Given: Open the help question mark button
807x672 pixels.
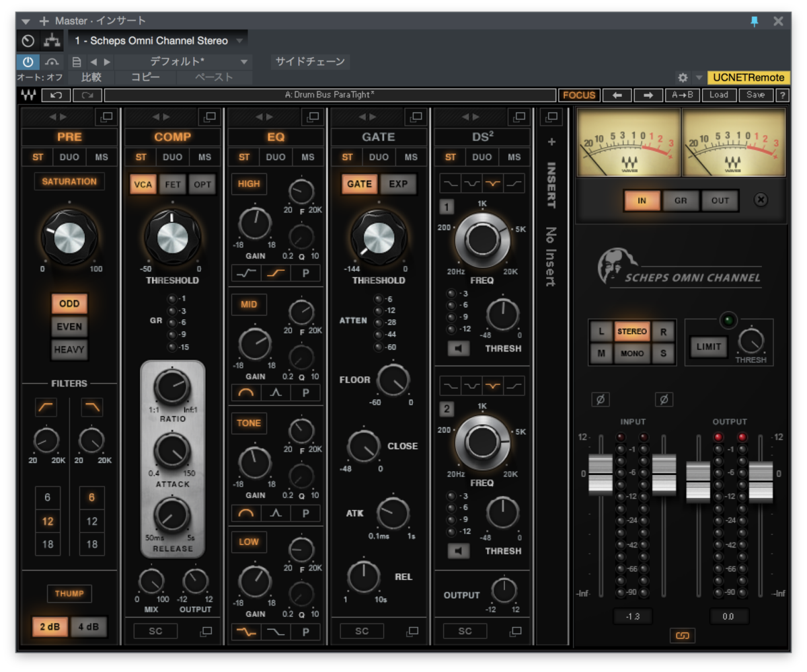Looking at the screenshot, I should click(x=783, y=95).
